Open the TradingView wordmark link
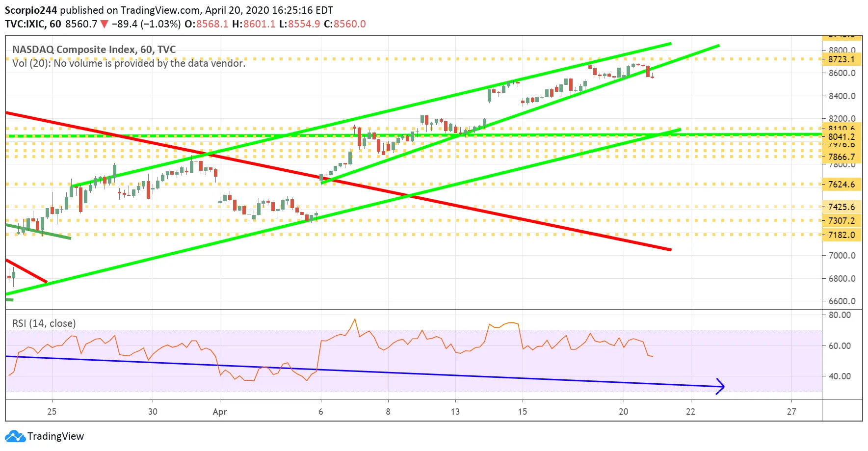 coord(55,436)
